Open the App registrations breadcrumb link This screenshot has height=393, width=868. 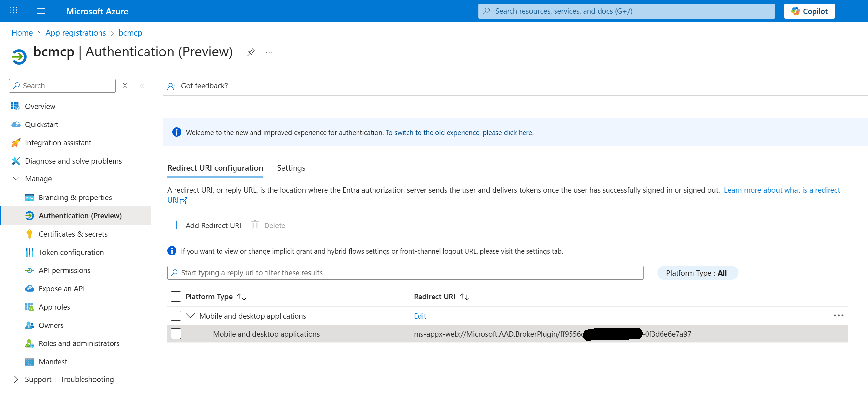75,32
